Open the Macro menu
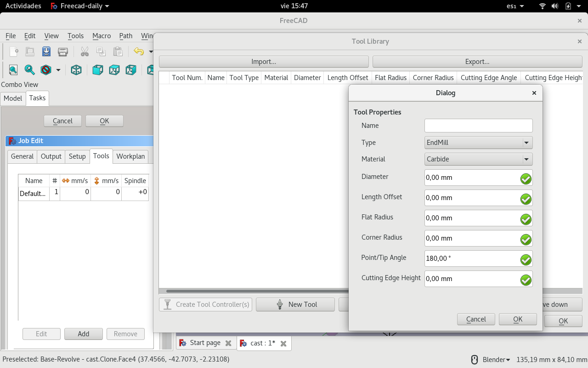 (x=102, y=36)
